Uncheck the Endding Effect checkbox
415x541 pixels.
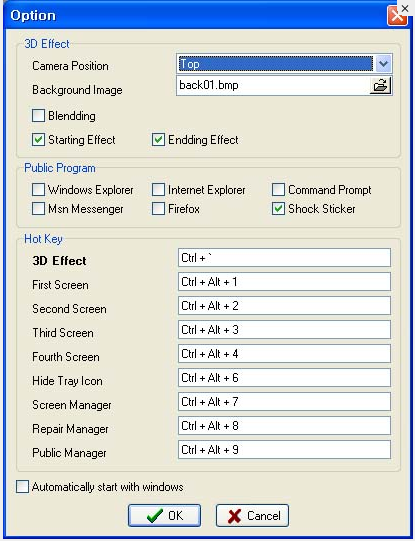click(158, 140)
